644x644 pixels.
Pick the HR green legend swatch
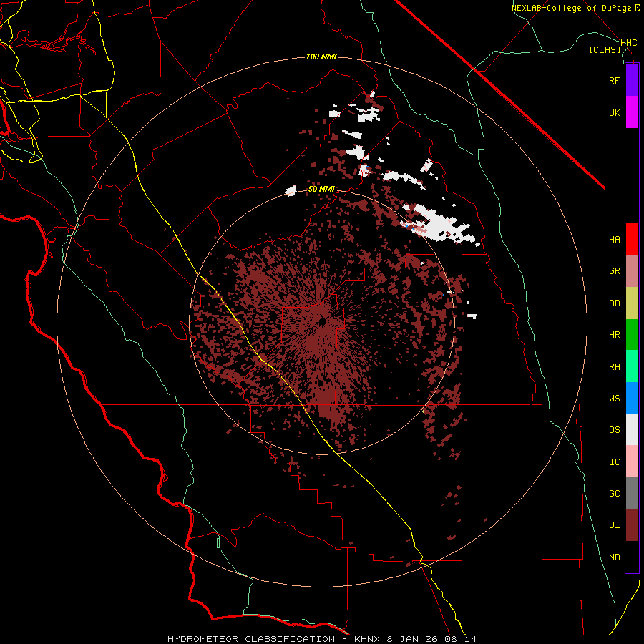click(x=632, y=335)
